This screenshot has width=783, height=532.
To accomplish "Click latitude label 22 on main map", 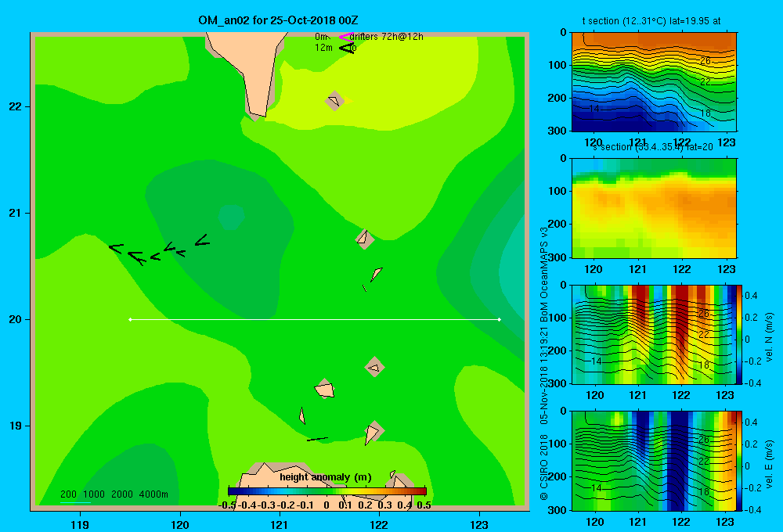I will coord(16,106).
